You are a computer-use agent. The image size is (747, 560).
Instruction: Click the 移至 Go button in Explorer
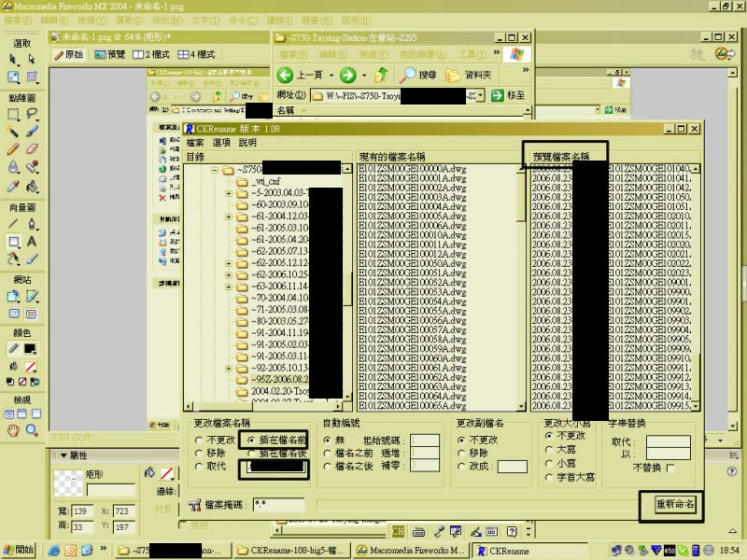coord(508,95)
